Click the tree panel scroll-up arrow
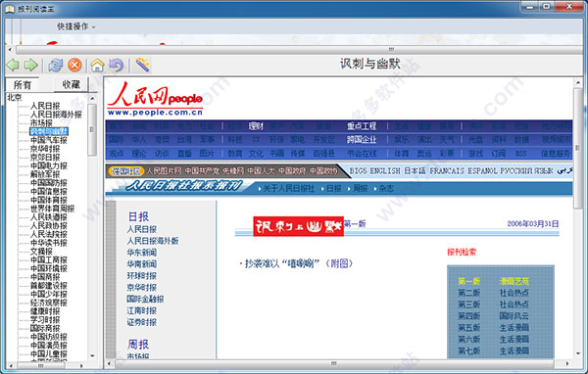The width and height of the screenshot is (588, 374). tap(92, 98)
